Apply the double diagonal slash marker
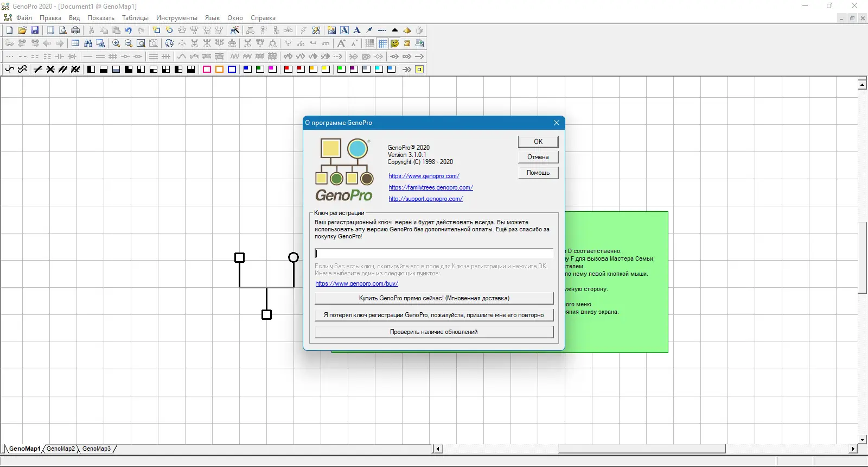 click(x=63, y=70)
